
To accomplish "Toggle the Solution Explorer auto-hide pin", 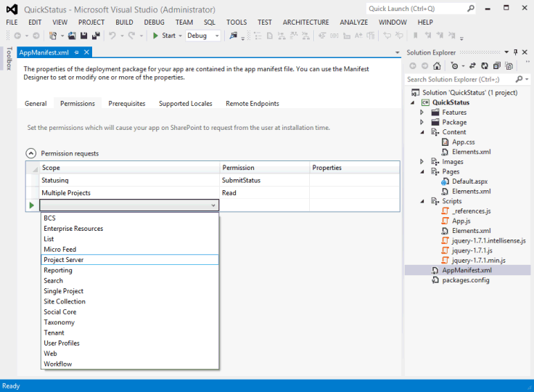I will pos(516,52).
